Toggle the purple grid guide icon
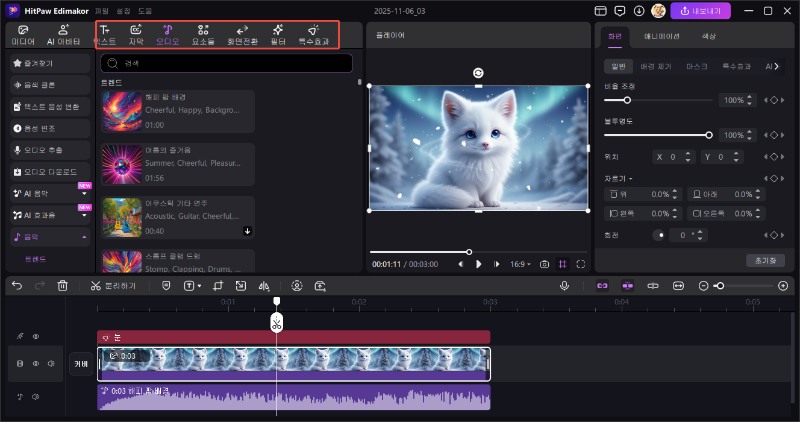This screenshot has width=800, height=422. click(562, 264)
